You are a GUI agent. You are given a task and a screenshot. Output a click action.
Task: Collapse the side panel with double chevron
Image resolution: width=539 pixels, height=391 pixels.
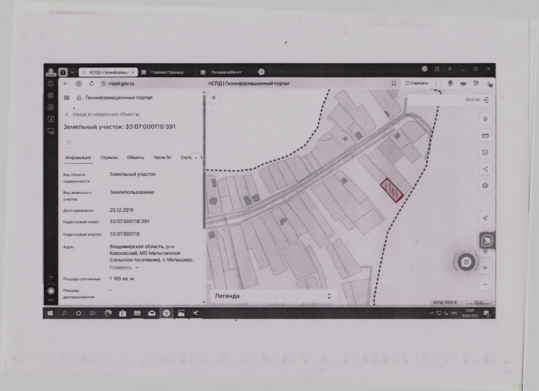click(213, 98)
